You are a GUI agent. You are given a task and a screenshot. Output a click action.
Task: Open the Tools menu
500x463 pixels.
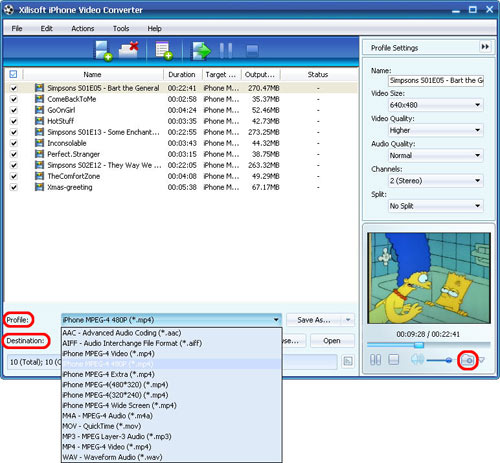(121, 28)
